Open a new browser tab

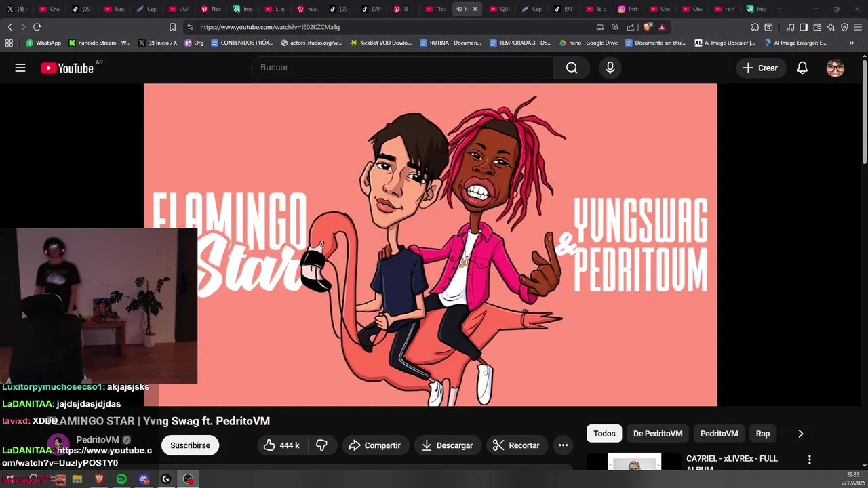[781, 9]
